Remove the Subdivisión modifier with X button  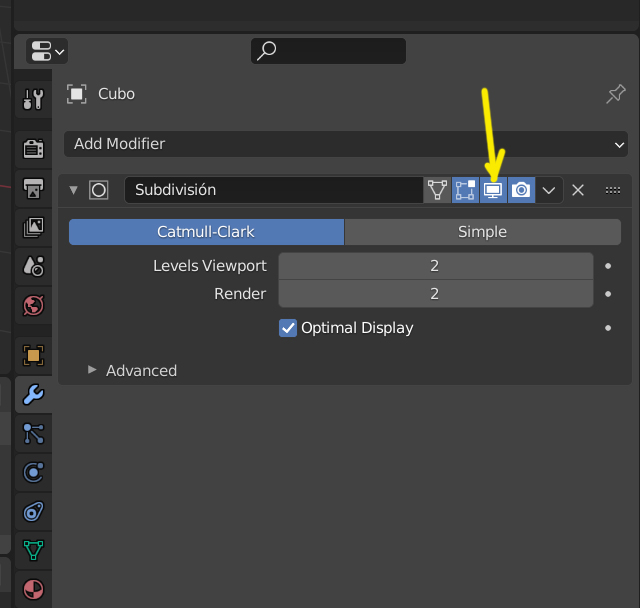click(578, 190)
